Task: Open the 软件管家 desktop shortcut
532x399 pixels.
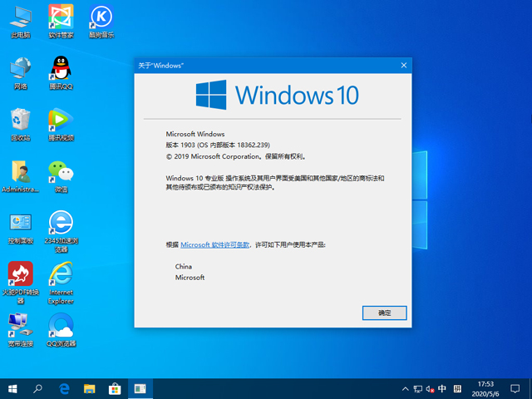Action: click(61, 22)
